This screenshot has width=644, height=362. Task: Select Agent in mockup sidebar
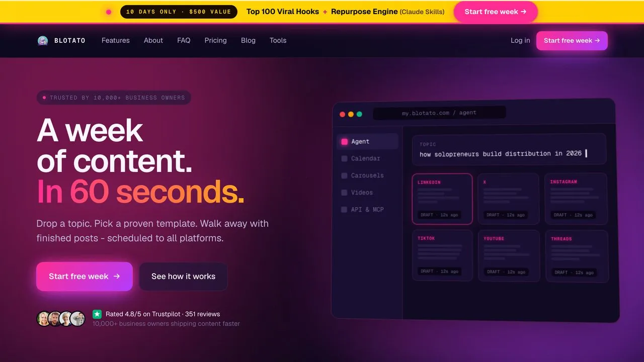pos(367,142)
